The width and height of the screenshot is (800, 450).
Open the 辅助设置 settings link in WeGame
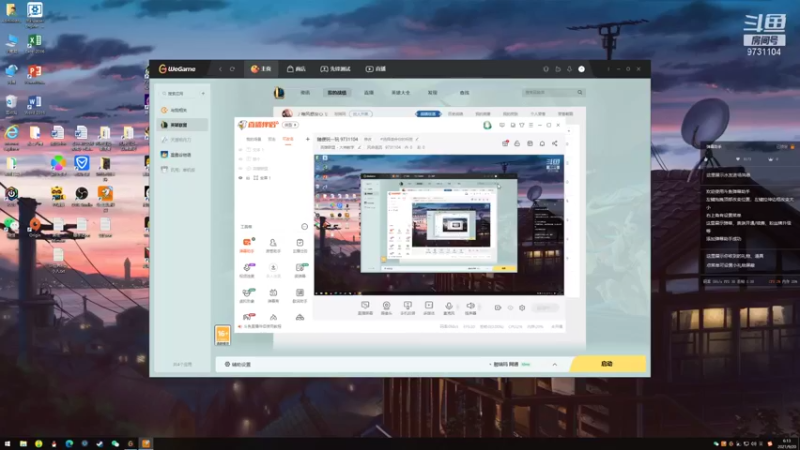(238, 364)
